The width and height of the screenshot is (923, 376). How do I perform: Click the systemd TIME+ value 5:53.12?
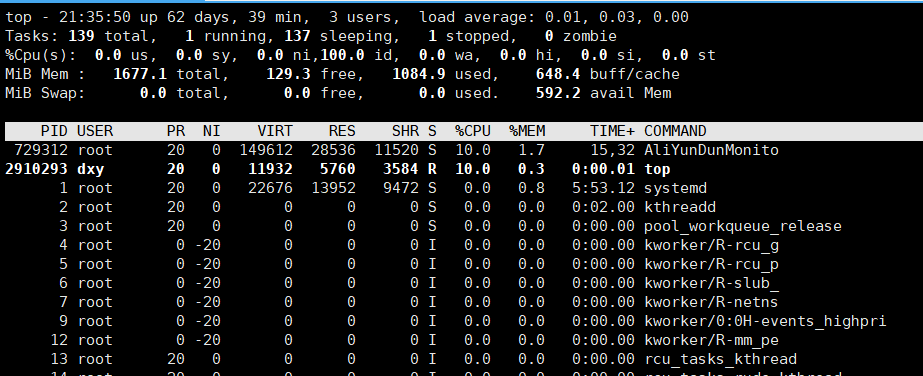tap(603, 188)
